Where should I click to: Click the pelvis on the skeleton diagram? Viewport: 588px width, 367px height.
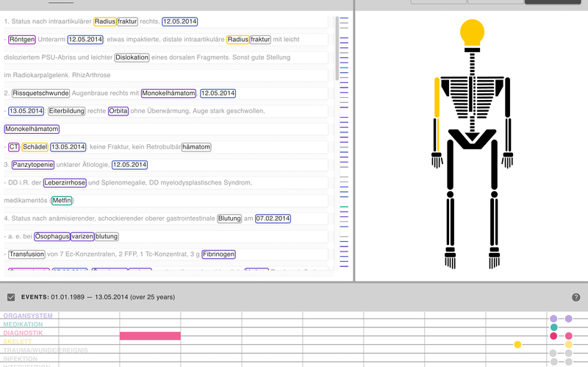[x=471, y=138]
